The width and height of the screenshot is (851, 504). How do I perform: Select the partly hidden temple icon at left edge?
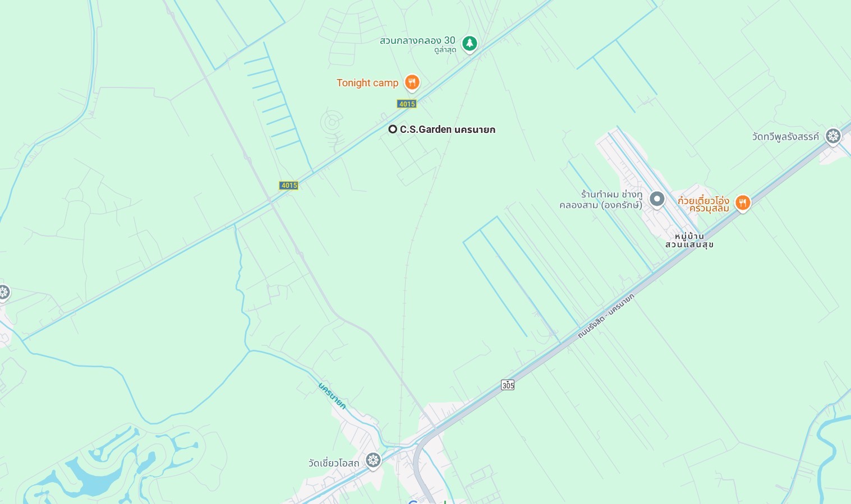(3, 292)
